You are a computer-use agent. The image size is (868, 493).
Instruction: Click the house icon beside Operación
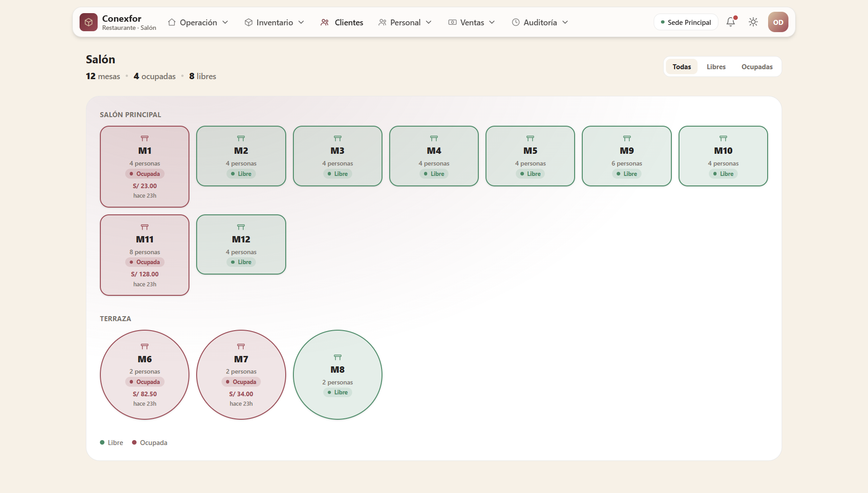172,22
